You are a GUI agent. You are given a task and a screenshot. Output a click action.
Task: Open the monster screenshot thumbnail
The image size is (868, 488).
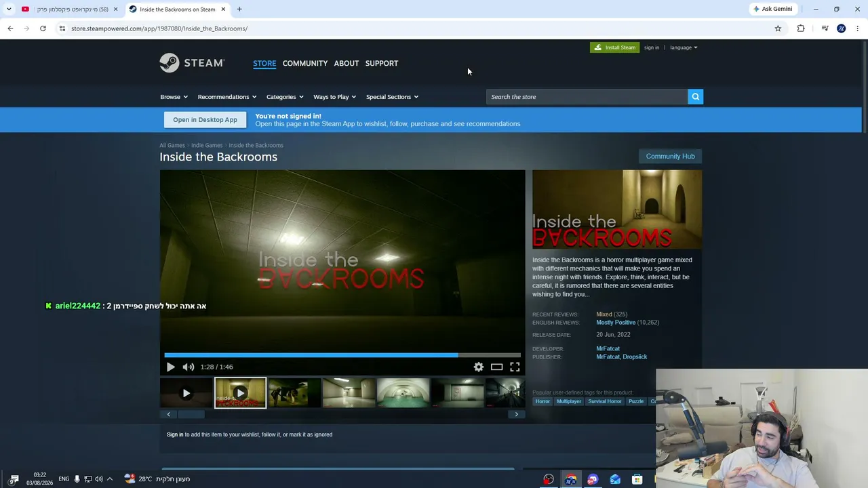pyautogui.click(x=294, y=393)
